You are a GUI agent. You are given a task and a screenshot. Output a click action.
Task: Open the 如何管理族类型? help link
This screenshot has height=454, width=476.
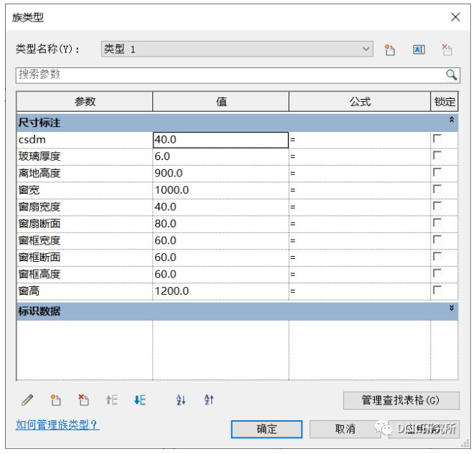[57, 425]
